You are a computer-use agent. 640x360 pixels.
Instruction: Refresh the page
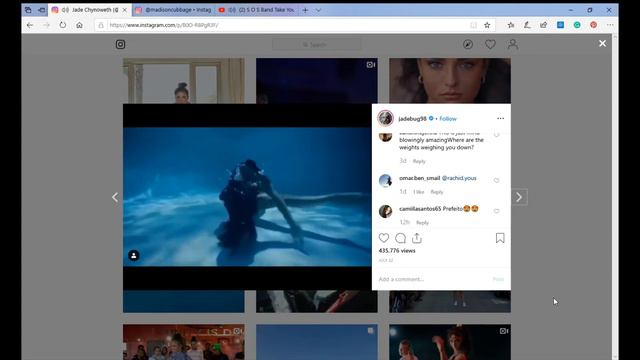point(62,25)
